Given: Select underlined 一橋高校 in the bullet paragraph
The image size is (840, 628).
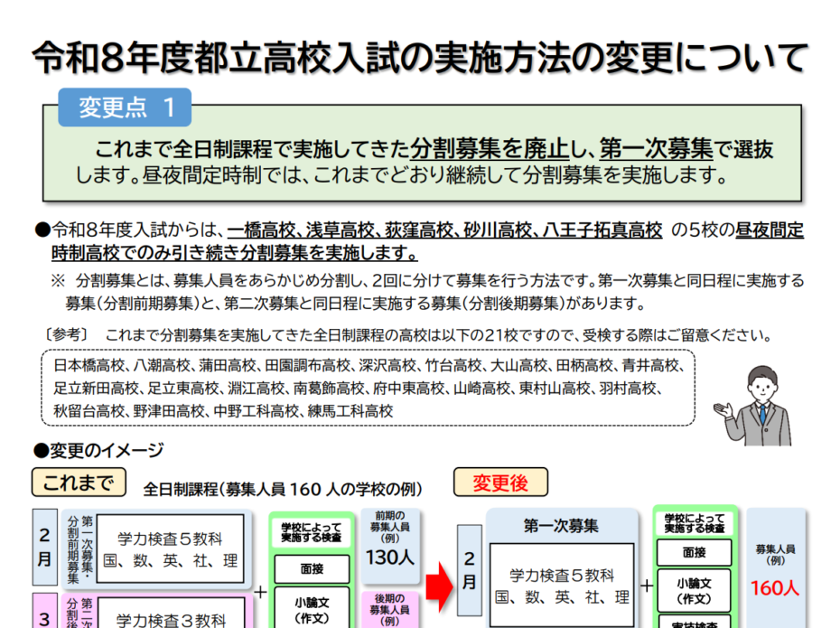Looking at the screenshot, I should point(261,230).
